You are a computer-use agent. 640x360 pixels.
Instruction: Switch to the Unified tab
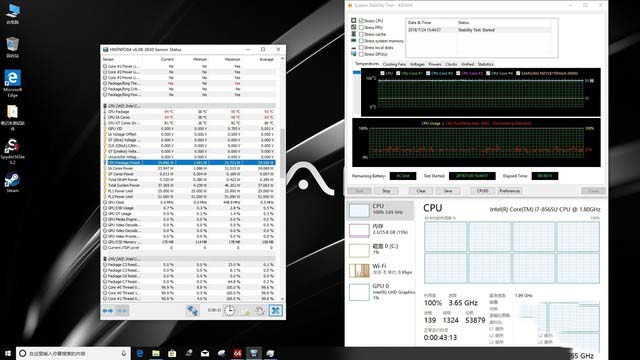tap(467, 64)
